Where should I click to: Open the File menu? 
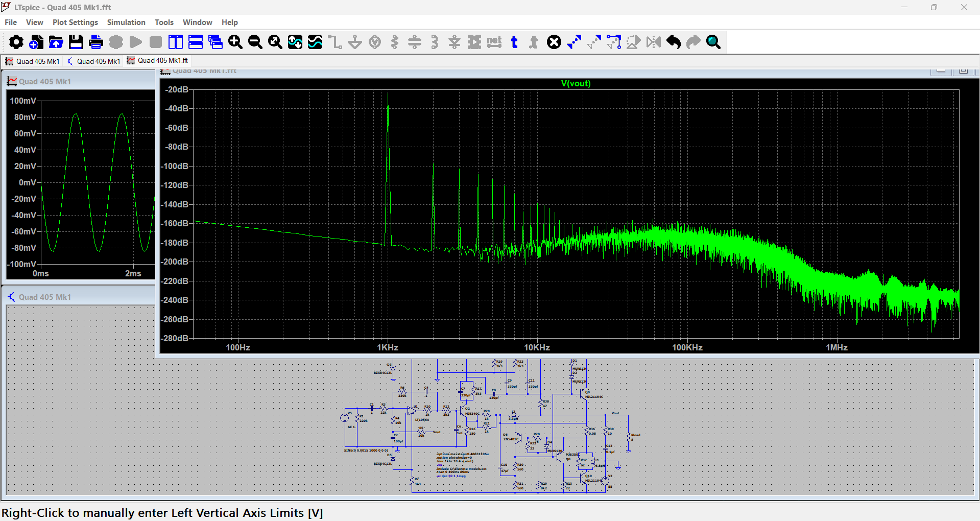point(11,22)
